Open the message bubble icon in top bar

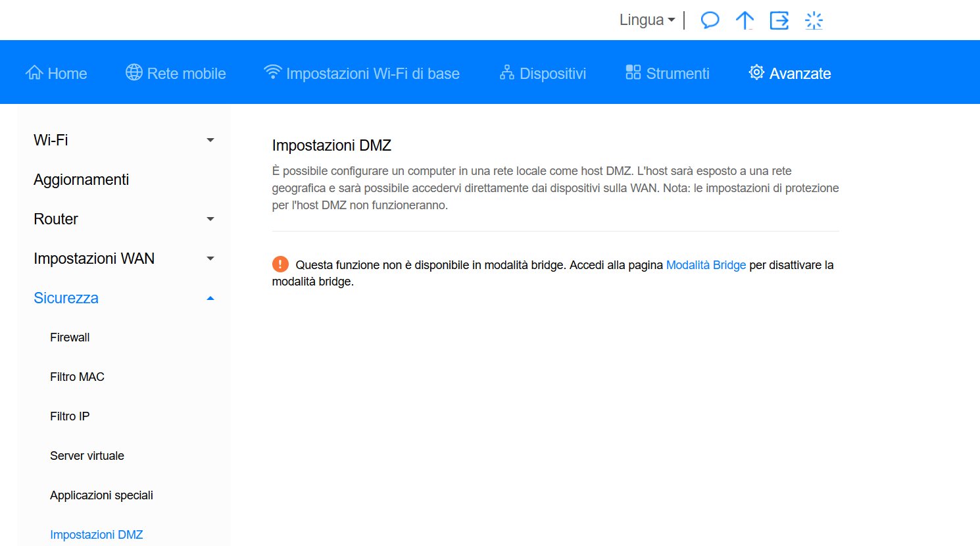click(710, 20)
